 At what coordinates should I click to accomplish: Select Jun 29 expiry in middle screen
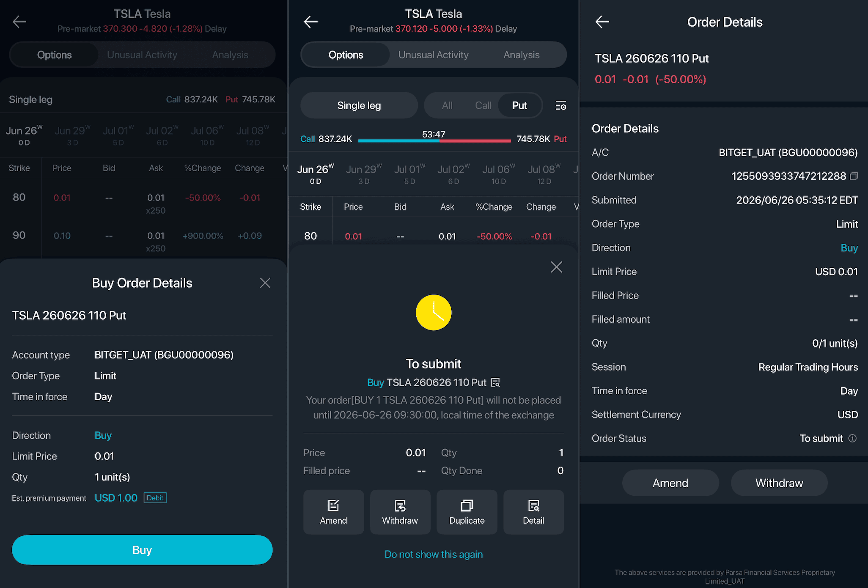click(364, 174)
